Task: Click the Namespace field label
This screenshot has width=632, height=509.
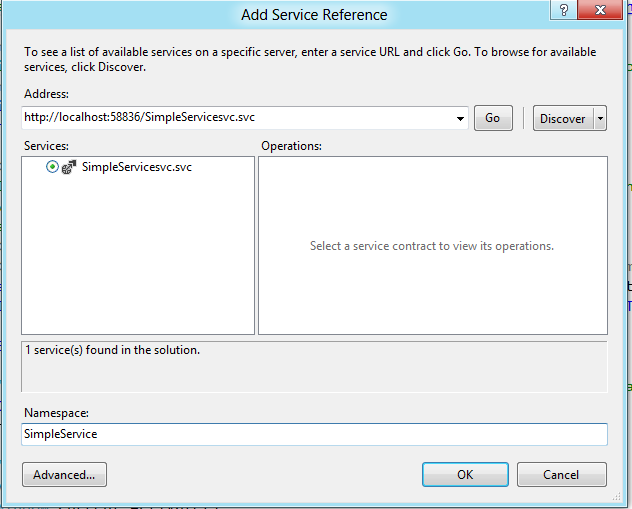Action: click(x=57, y=413)
